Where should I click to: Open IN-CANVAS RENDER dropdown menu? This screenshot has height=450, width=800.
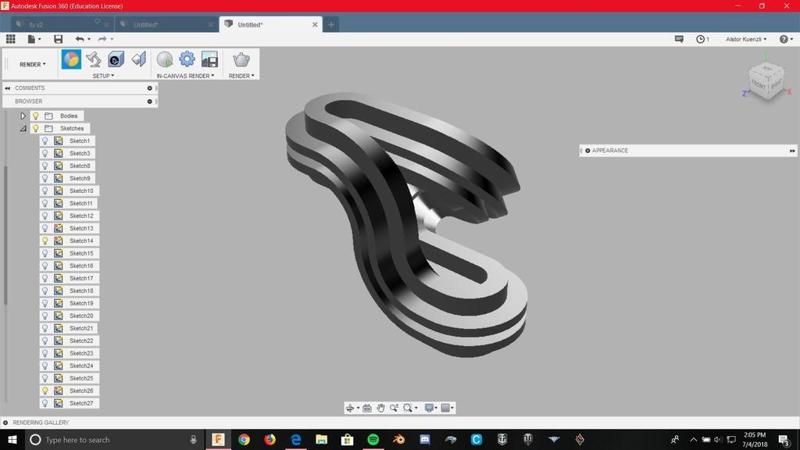[185, 76]
